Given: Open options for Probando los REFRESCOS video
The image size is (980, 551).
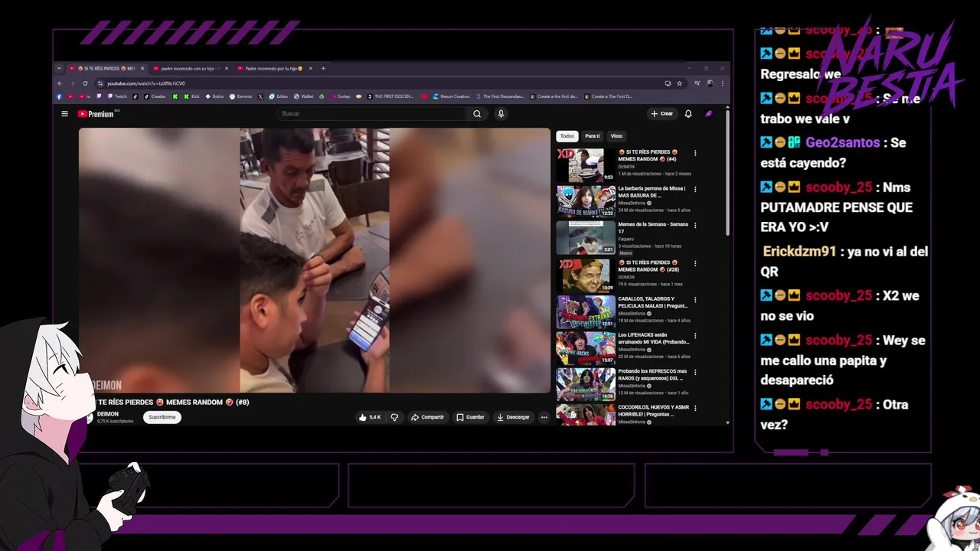Looking at the screenshot, I should (x=695, y=372).
